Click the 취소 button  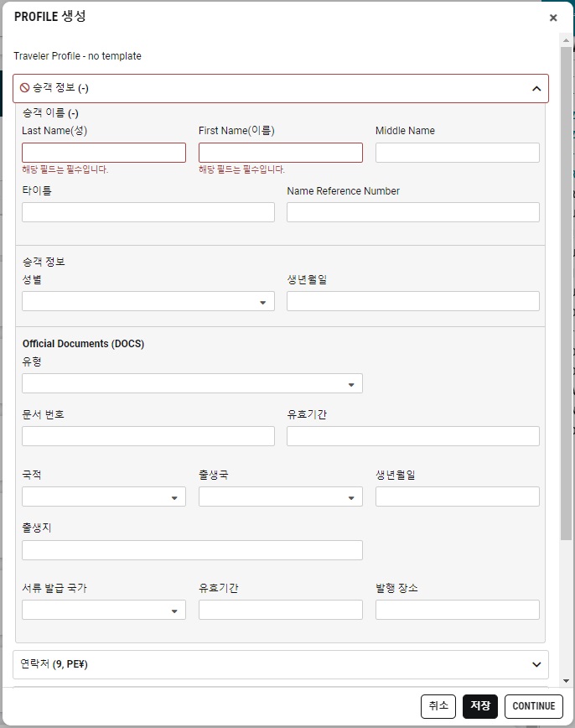pyautogui.click(x=438, y=706)
